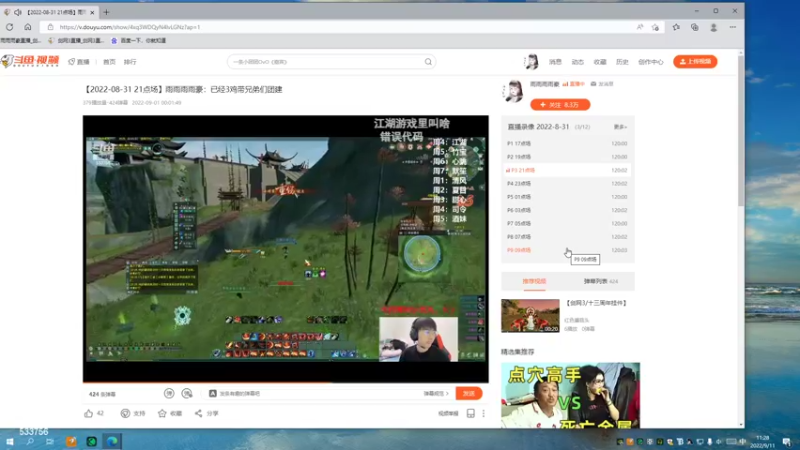The image size is (800, 450).
Task: Click the 直播中 live status link
Action: 573,84
